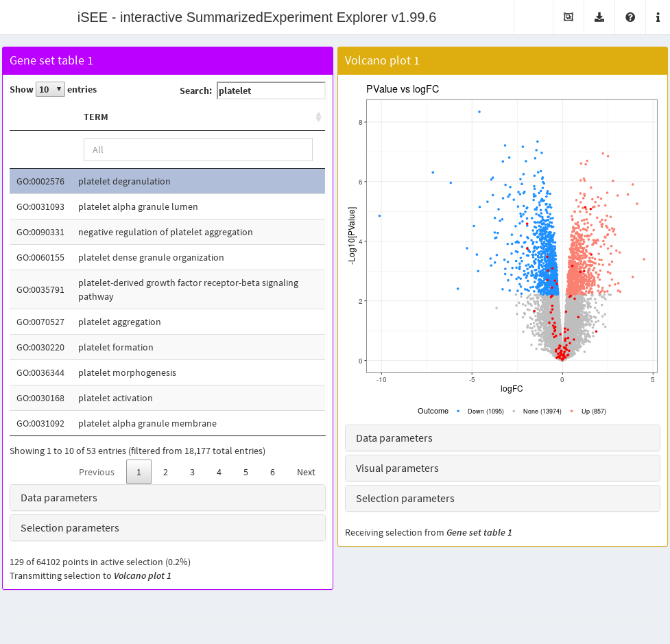
Task: Sort table by TERM column arrows
Action: coord(318,117)
